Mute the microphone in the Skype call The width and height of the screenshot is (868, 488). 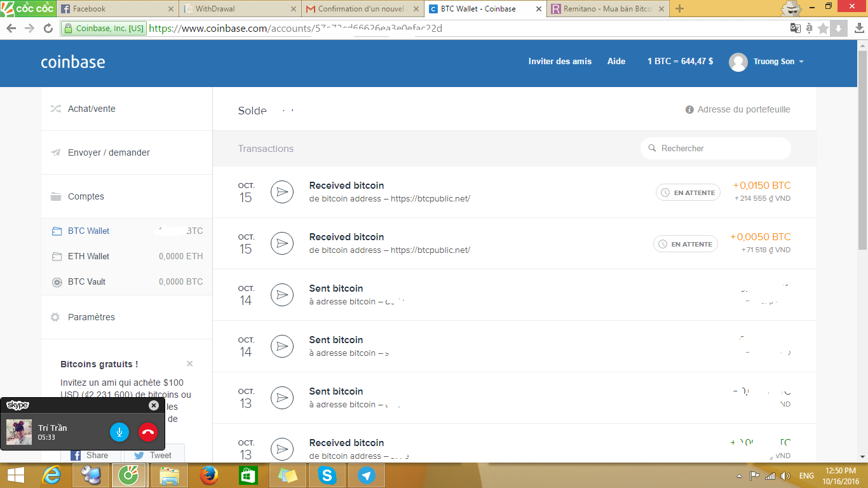click(x=119, y=432)
